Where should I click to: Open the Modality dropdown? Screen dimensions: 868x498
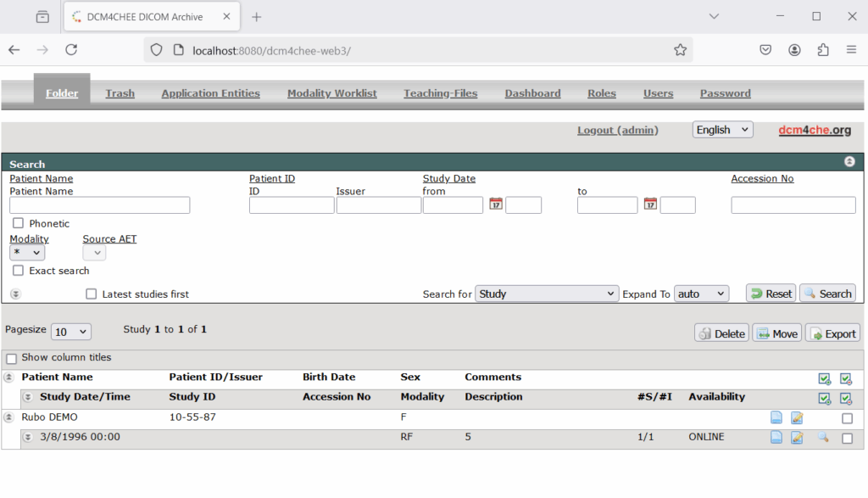point(27,253)
